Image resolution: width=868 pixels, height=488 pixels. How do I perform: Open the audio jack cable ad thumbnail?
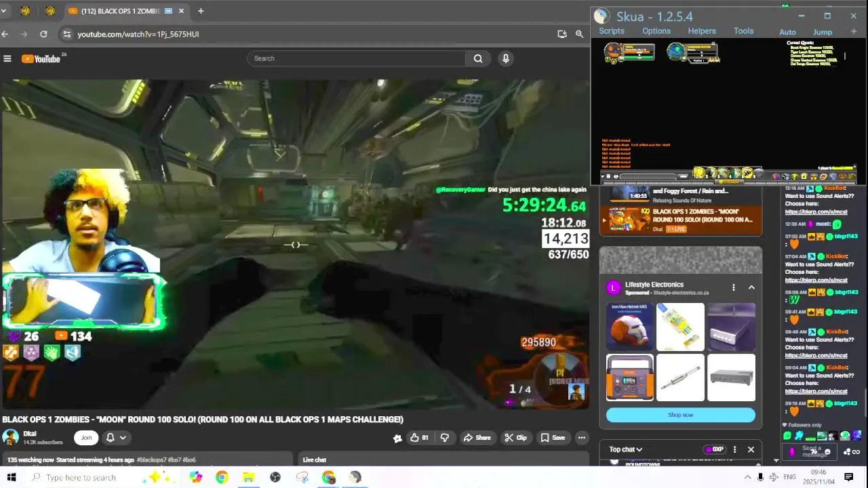[x=680, y=378]
